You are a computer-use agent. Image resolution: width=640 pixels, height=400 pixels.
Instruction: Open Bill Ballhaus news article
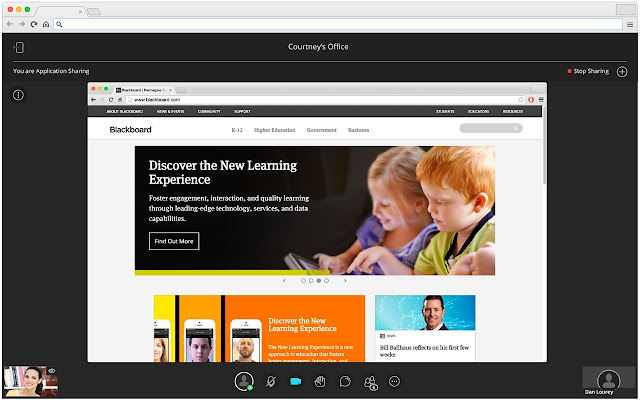[425, 329]
